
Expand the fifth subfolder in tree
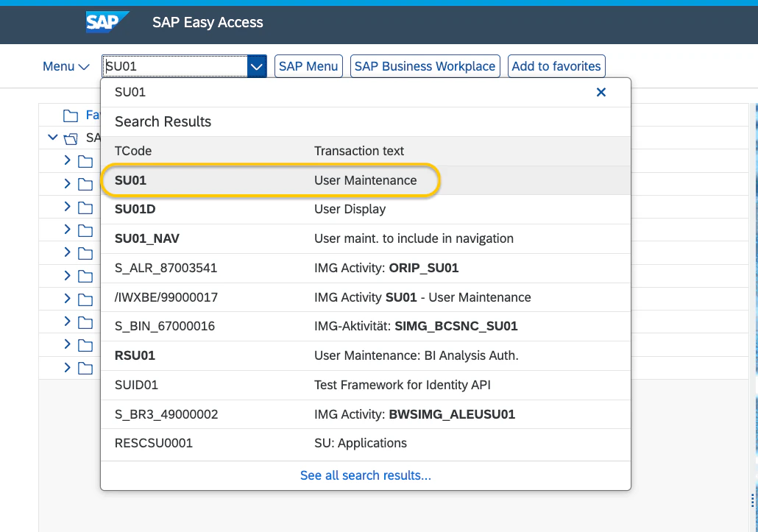[67, 252]
